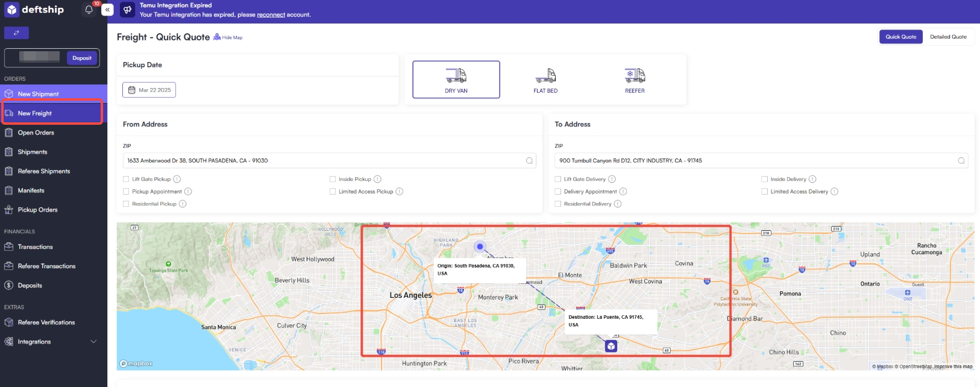Open Referee Transactions

(x=54, y=266)
